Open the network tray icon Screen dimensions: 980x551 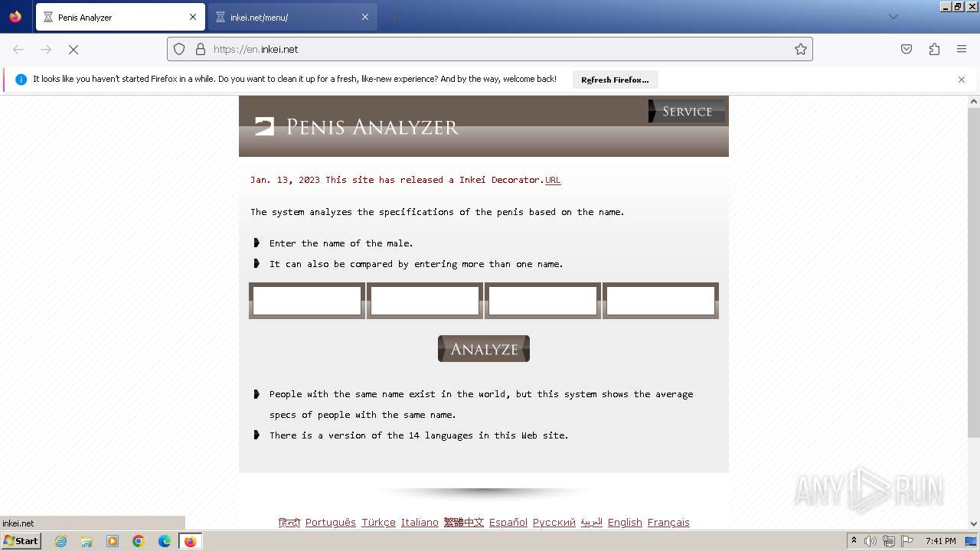coord(889,541)
